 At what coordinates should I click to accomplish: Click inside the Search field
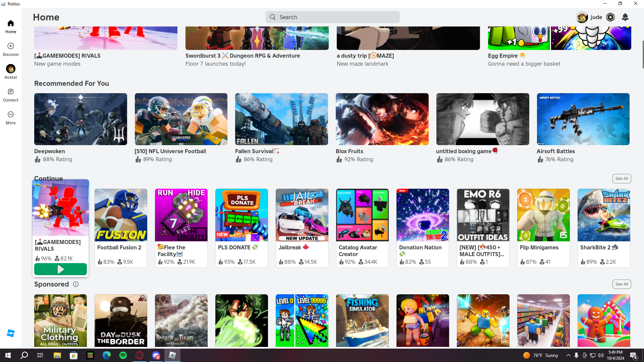click(333, 17)
